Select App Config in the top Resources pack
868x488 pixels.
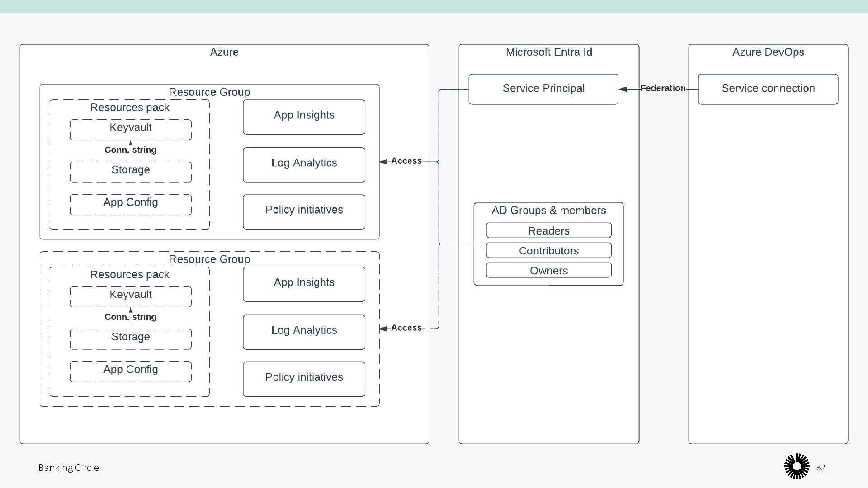coord(130,204)
